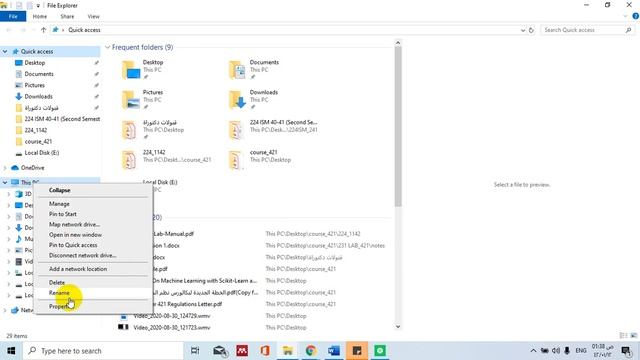The width and height of the screenshot is (640, 360).
Task: Click the file list scroll up arrow
Action: [x=398, y=42]
